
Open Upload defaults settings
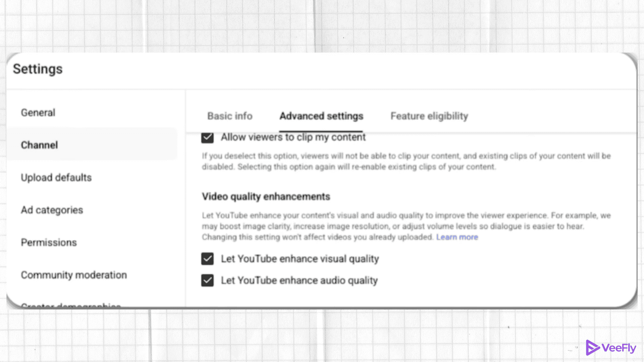tap(56, 177)
